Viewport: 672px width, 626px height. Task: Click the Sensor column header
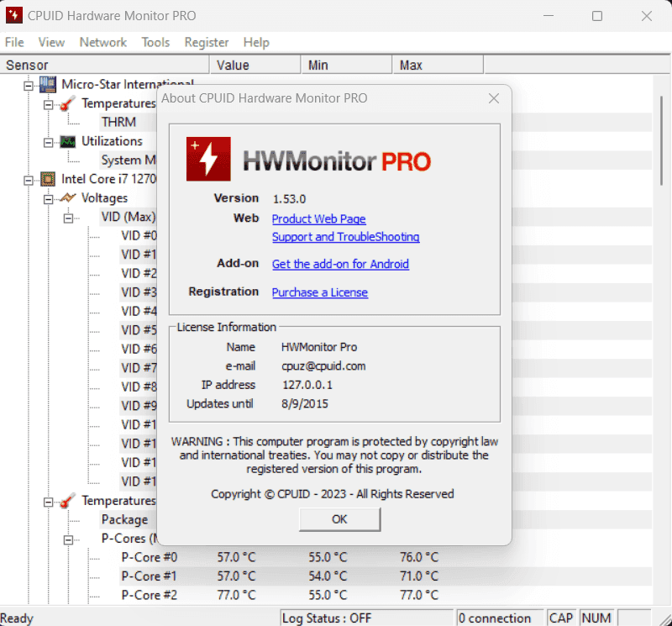pyautogui.click(x=104, y=66)
